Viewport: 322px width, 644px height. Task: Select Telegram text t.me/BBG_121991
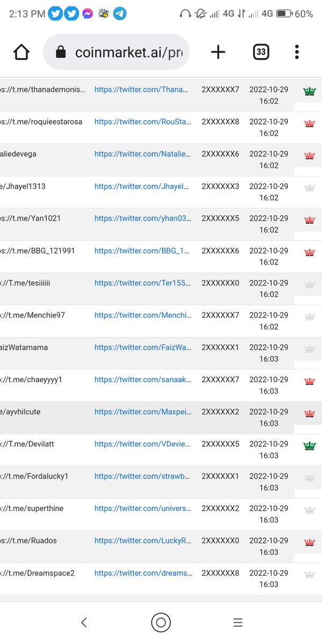click(x=43, y=251)
